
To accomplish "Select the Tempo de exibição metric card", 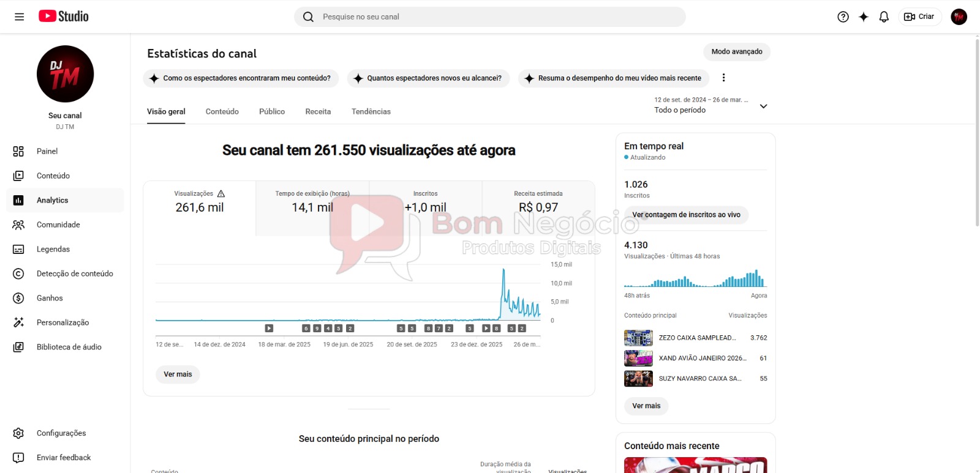I will 312,208.
